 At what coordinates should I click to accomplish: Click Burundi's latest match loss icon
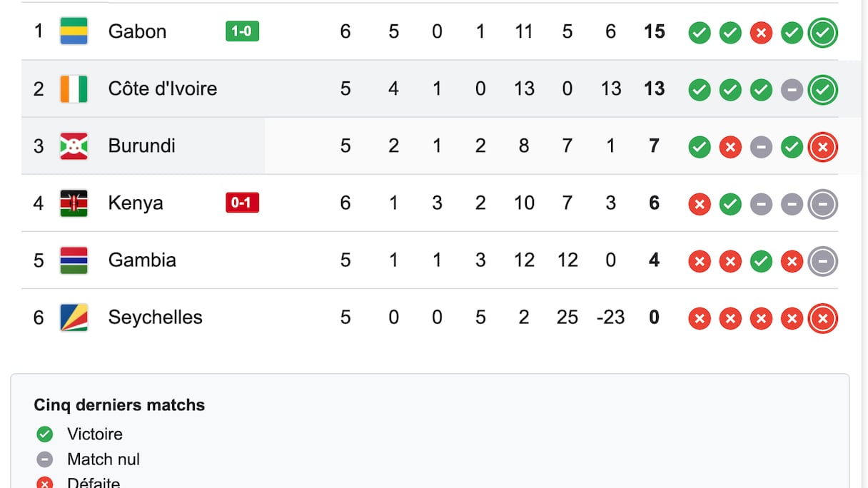click(x=822, y=148)
